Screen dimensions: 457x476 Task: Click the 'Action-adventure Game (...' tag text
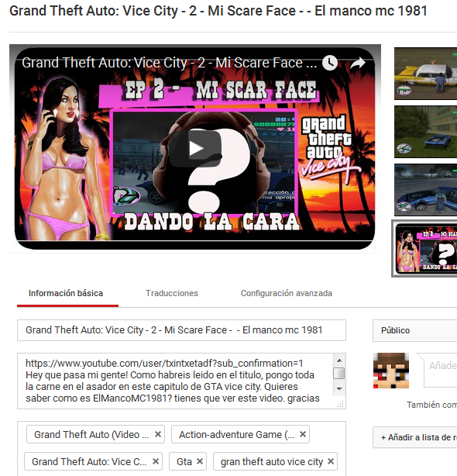pyautogui.click(x=236, y=434)
